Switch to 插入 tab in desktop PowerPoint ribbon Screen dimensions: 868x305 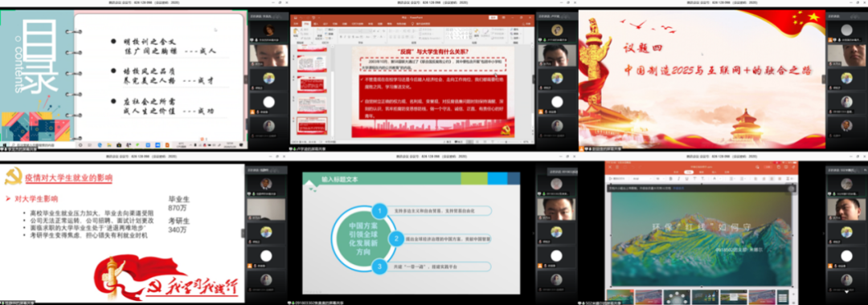(316, 24)
